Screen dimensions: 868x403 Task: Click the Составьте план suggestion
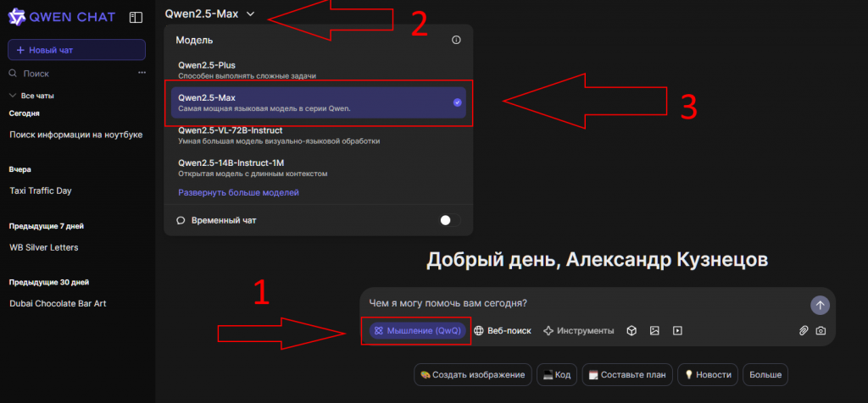tap(627, 374)
